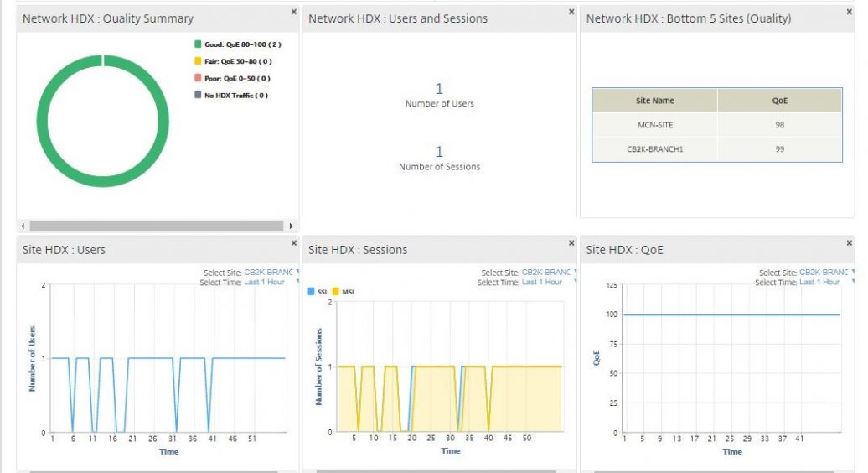The image size is (868, 473).
Task: Sort table by QoE column header
Action: pos(779,101)
